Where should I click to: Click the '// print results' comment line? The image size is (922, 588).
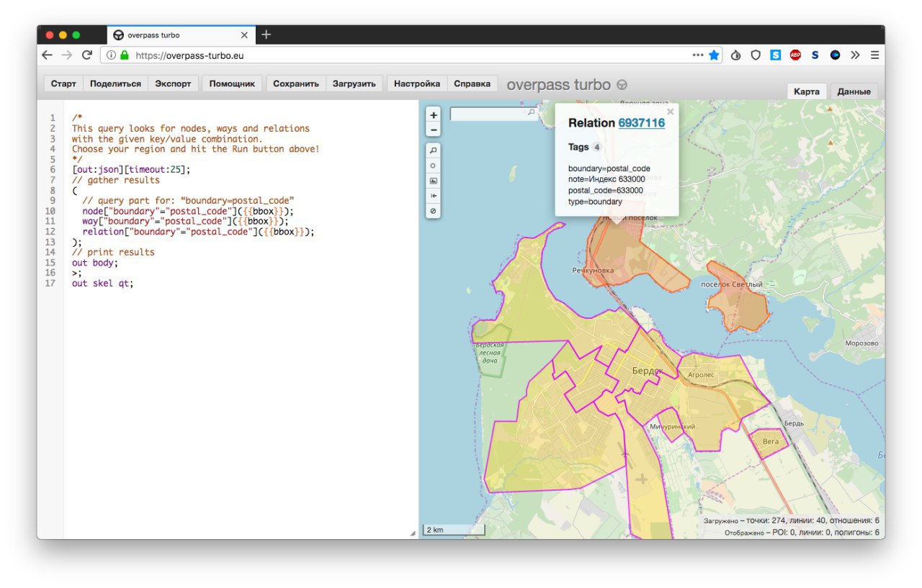(x=113, y=253)
